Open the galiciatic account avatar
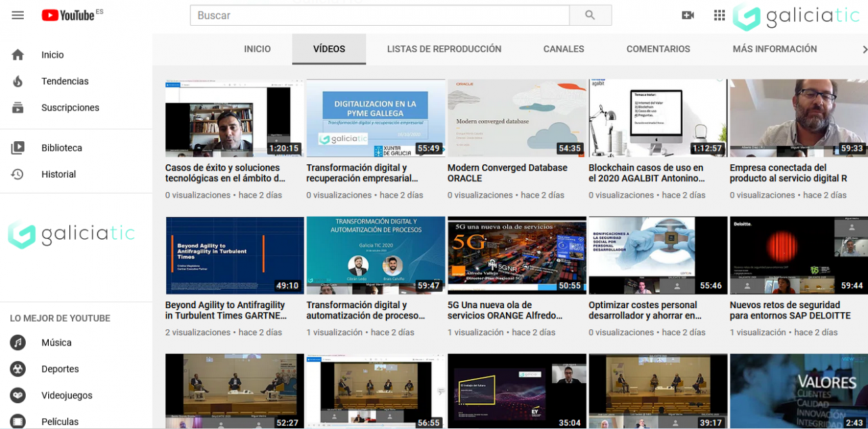Screen dimensions: 868x429 click(796, 16)
